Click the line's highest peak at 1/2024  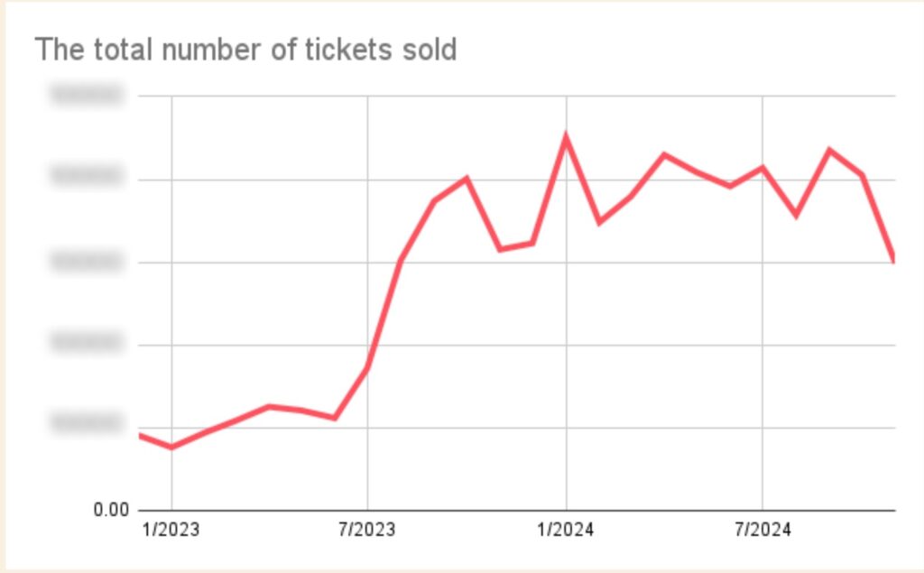(x=566, y=137)
